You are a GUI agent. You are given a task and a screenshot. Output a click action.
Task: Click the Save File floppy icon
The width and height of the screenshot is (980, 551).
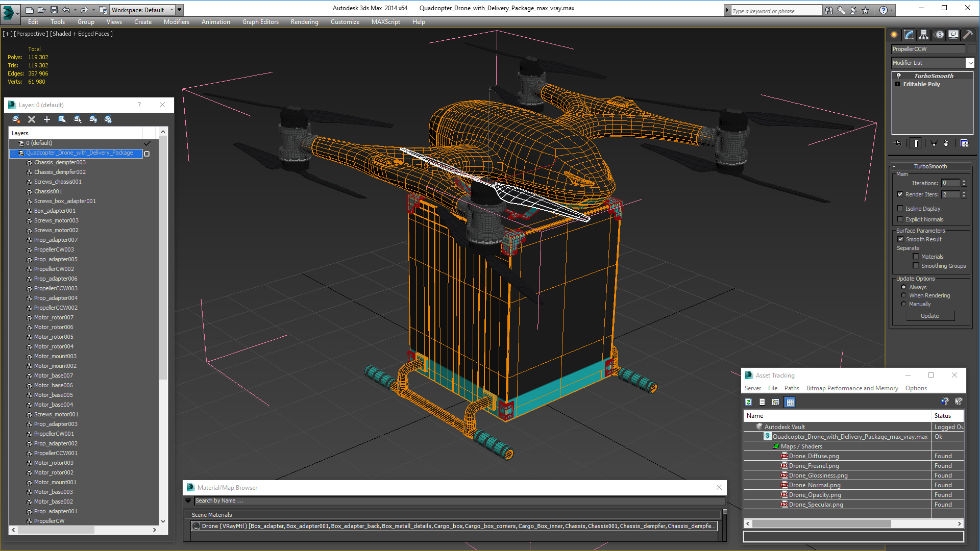click(x=54, y=10)
